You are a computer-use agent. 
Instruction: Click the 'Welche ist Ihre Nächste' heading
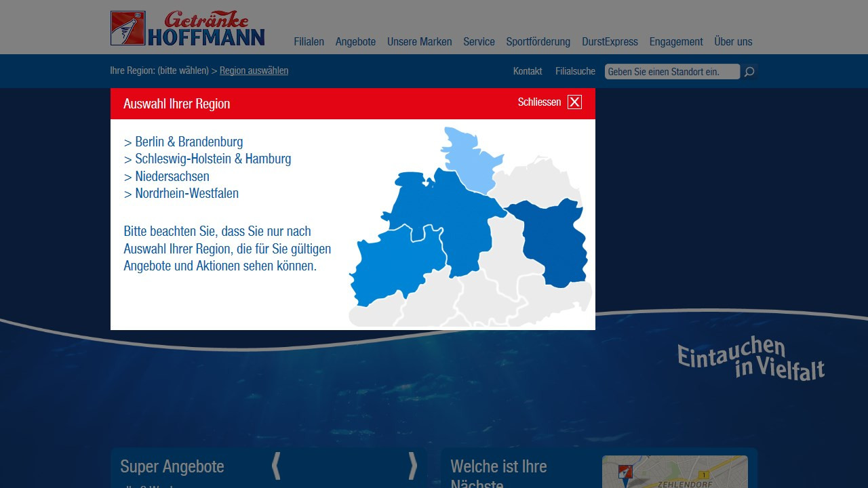[498, 474]
